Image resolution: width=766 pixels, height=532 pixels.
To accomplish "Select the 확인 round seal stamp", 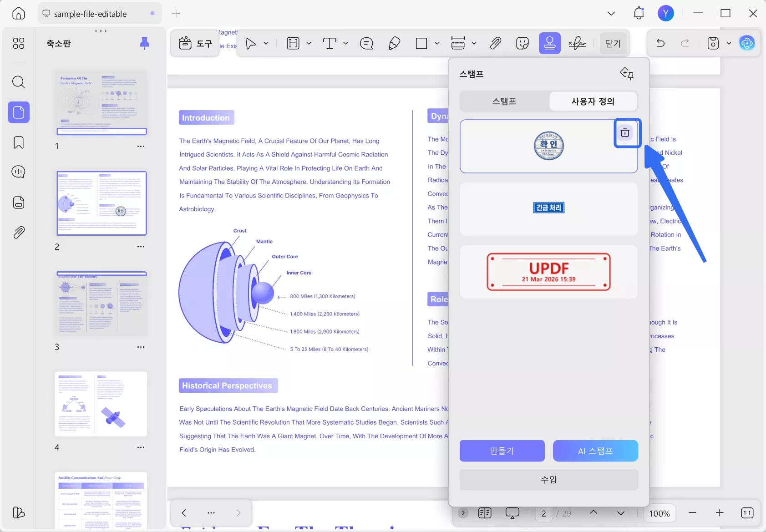I will click(549, 146).
